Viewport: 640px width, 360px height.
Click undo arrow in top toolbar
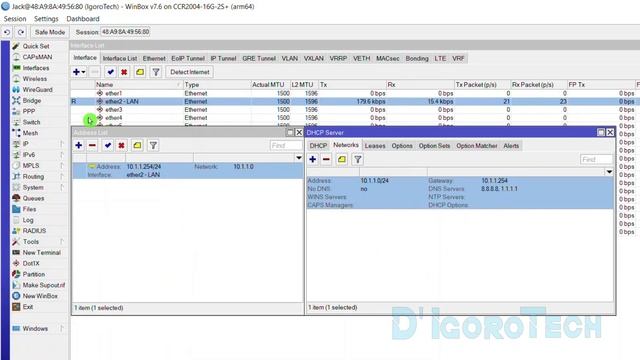pos(7,32)
